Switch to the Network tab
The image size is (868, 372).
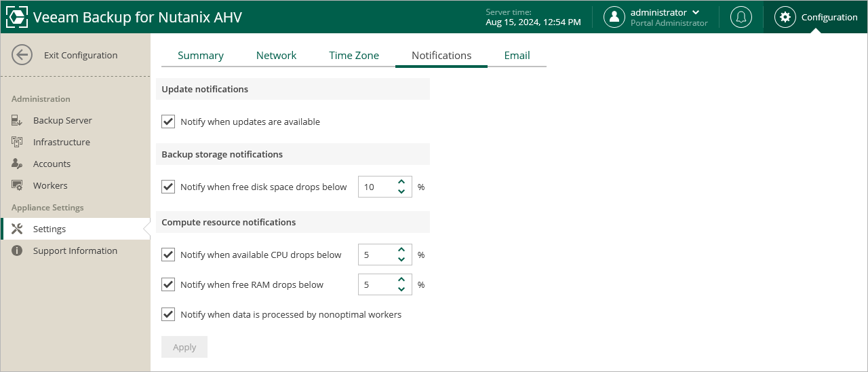point(276,55)
